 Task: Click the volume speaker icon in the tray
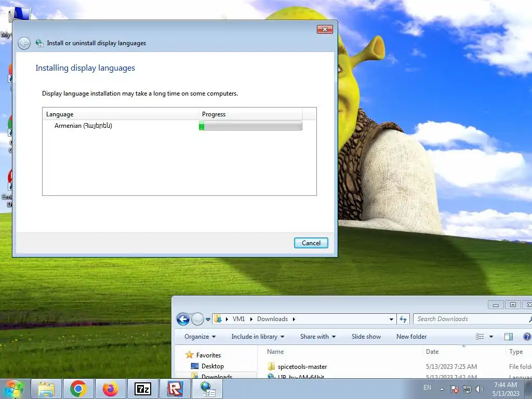coord(479,389)
